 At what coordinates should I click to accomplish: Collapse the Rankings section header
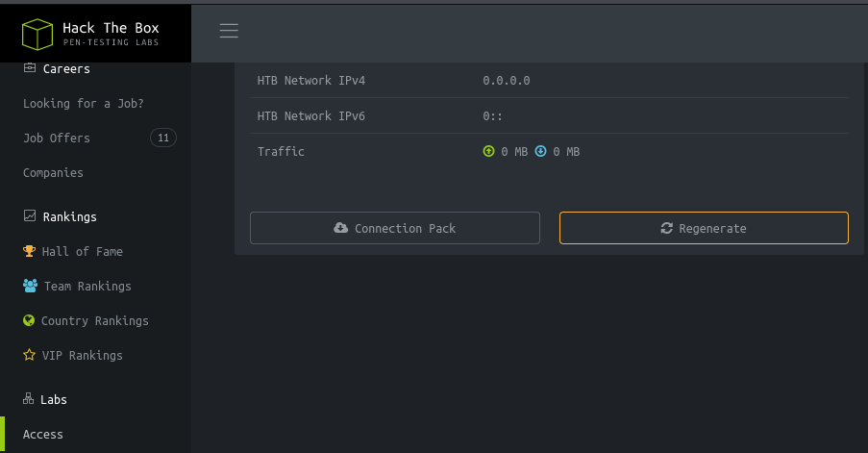(69, 217)
